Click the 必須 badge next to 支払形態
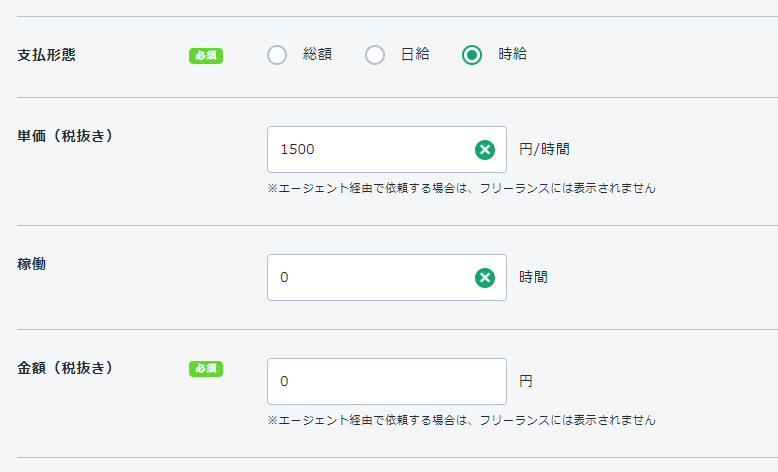This screenshot has height=472, width=778. click(206, 56)
